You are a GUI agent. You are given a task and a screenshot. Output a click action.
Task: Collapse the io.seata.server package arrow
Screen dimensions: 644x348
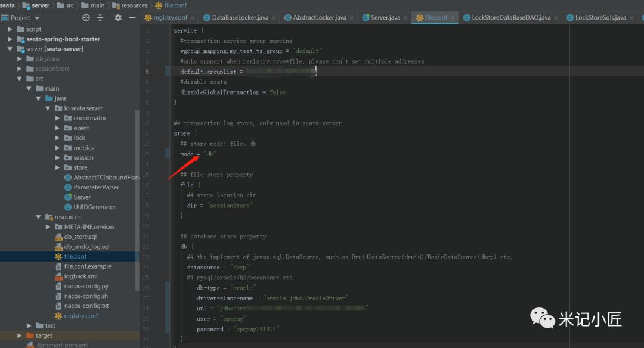pos(48,108)
